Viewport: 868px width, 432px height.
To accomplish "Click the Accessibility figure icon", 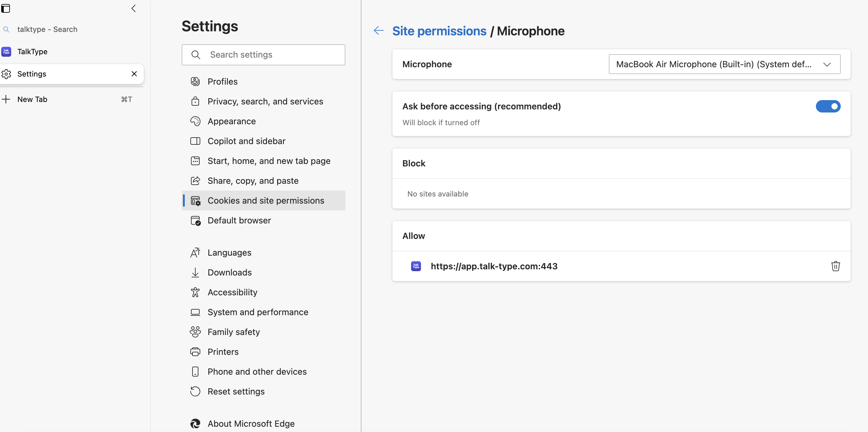I will point(195,292).
